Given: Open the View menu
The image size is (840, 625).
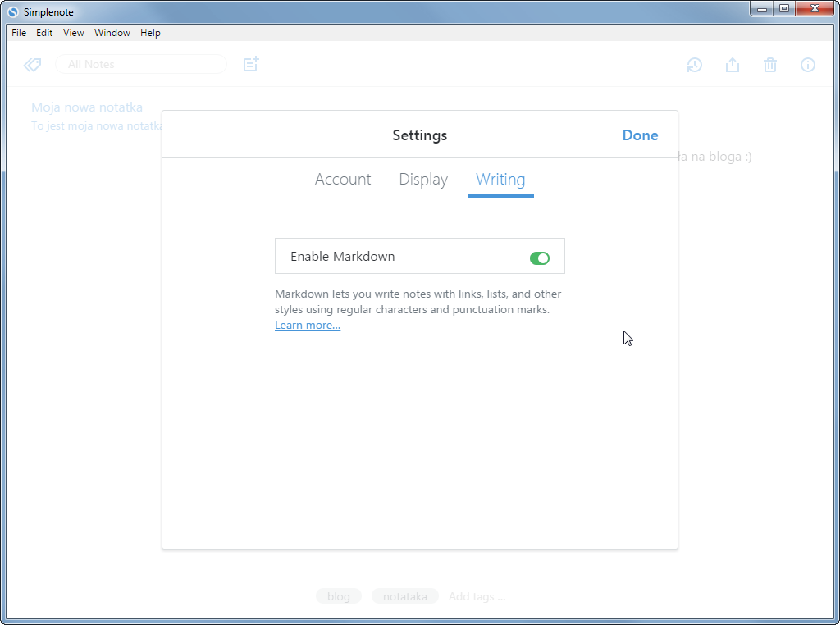Looking at the screenshot, I should (x=73, y=33).
